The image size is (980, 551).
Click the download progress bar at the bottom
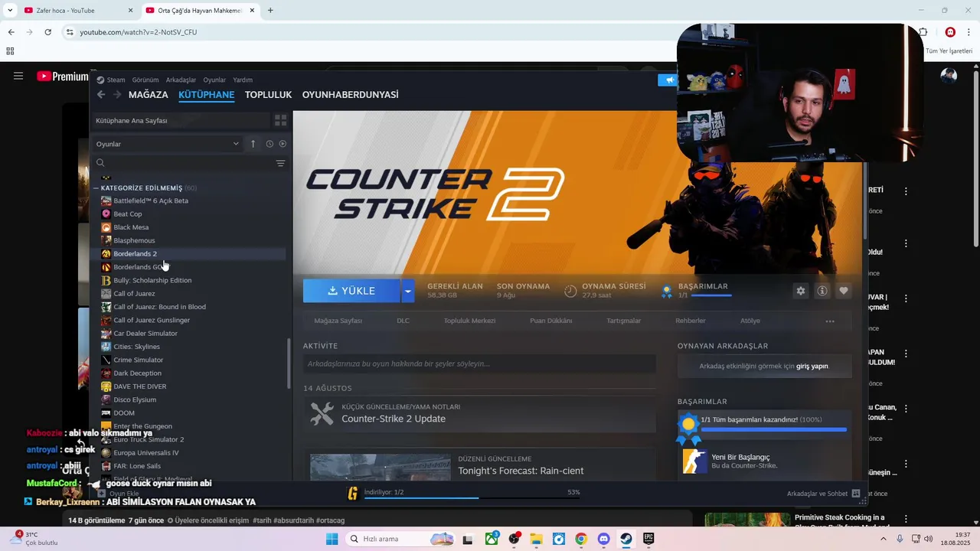(x=472, y=497)
